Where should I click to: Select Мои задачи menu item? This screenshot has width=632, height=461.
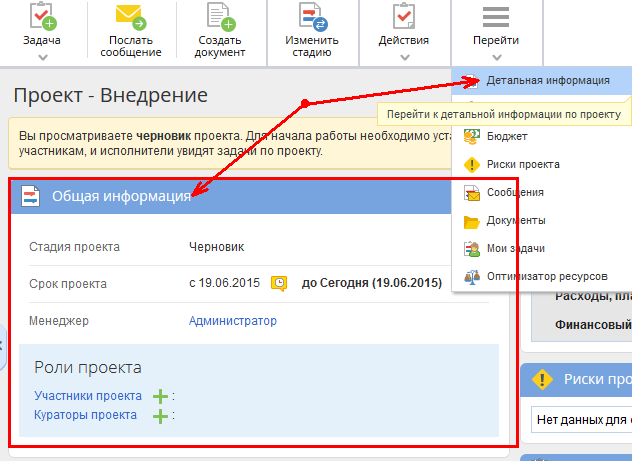[515, 248]
